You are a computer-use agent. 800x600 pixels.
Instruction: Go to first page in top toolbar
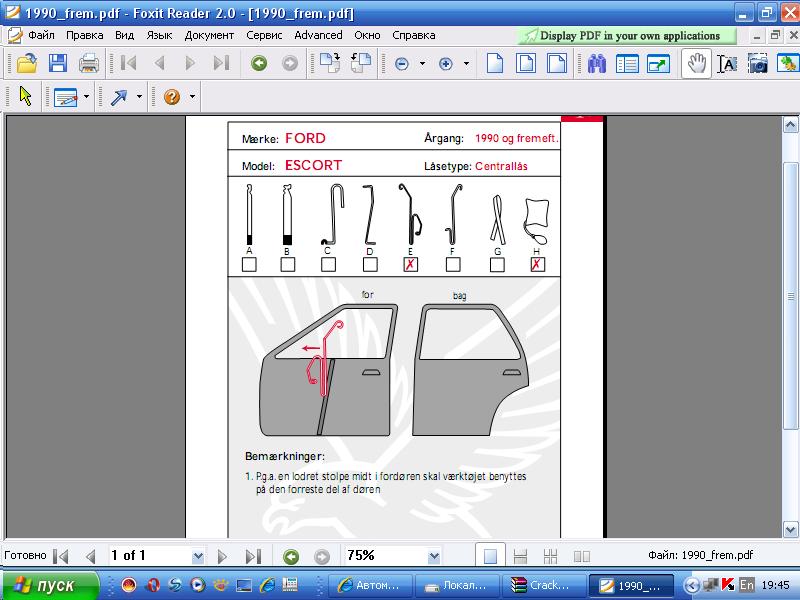tap(129, 63)
